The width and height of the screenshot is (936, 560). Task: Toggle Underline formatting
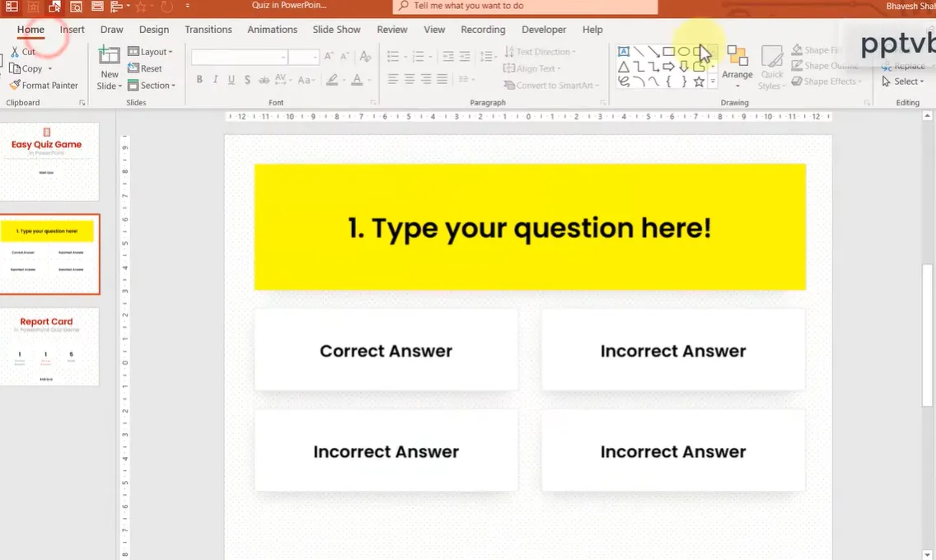coord(231,80)
